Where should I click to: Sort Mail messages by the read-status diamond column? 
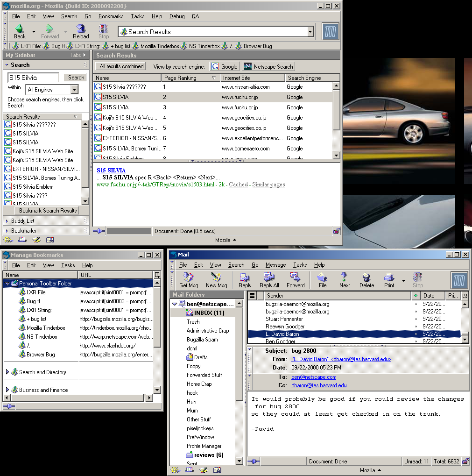pos(416,295)
